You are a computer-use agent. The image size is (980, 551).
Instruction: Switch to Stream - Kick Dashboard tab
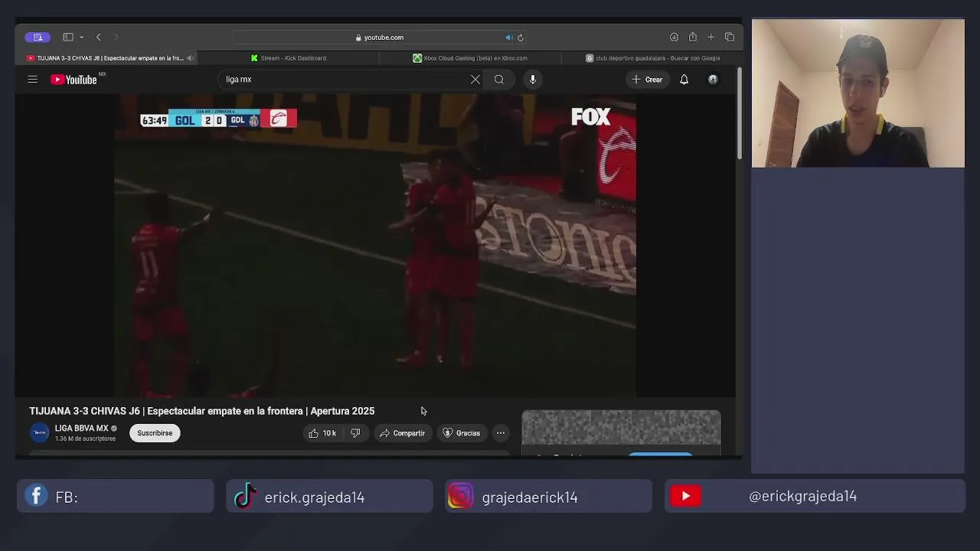(x=289, y=58)
